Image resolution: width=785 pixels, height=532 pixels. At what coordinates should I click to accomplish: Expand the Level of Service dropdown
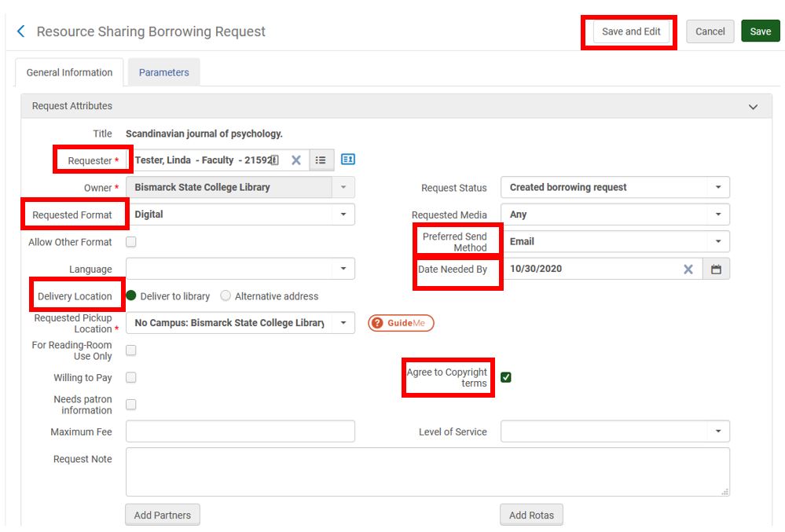pyautogui.click(x=717, y=431)
